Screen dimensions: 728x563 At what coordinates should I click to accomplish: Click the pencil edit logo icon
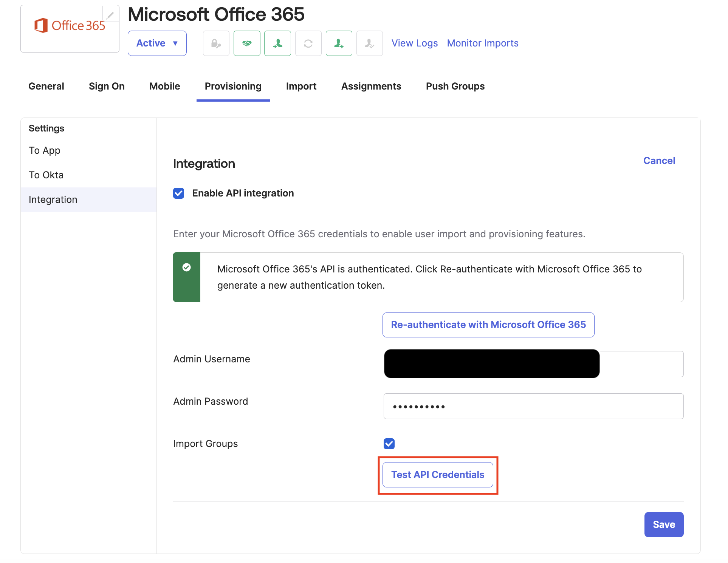point(110,15)
